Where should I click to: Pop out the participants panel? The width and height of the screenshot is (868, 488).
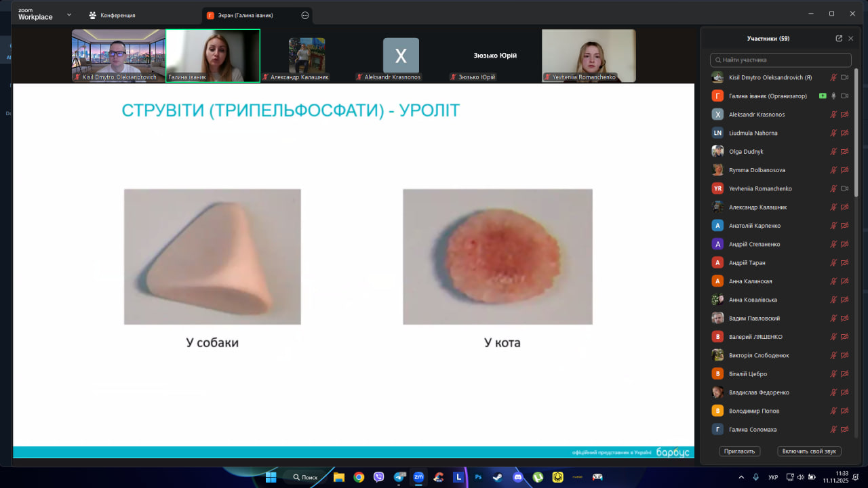[x=839, y=39]
